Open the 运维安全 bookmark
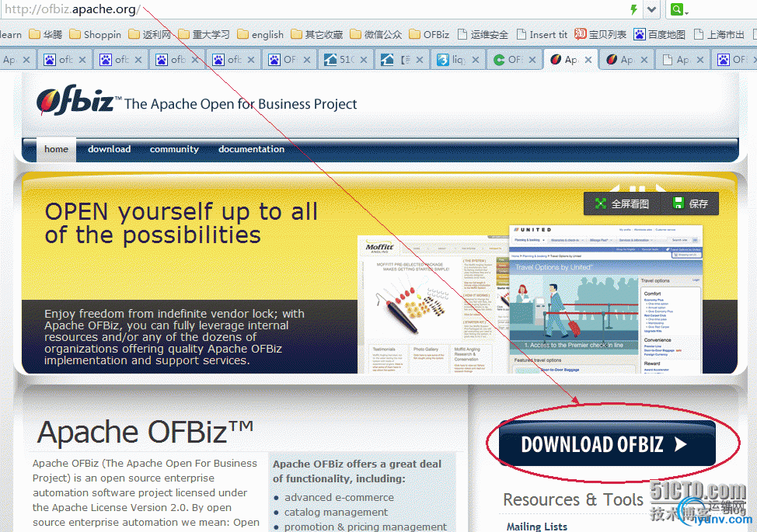Viewport: 757px width, 532px height. point(483,34)
